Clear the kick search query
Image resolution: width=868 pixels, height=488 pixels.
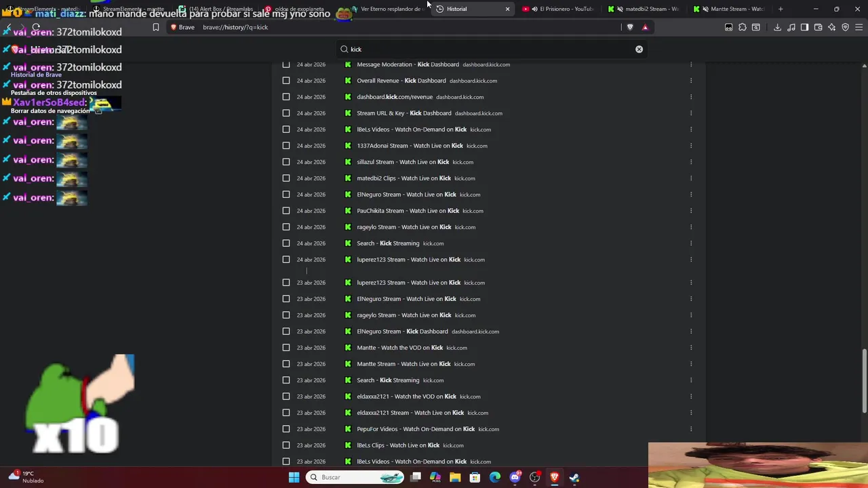click(639, 49)
